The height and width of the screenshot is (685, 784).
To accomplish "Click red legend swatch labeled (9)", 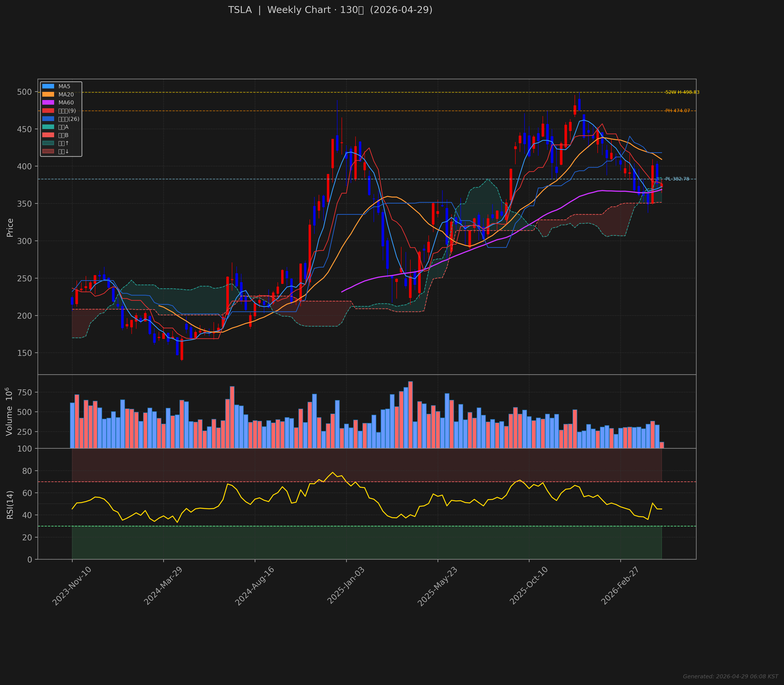I will [48, 111].
